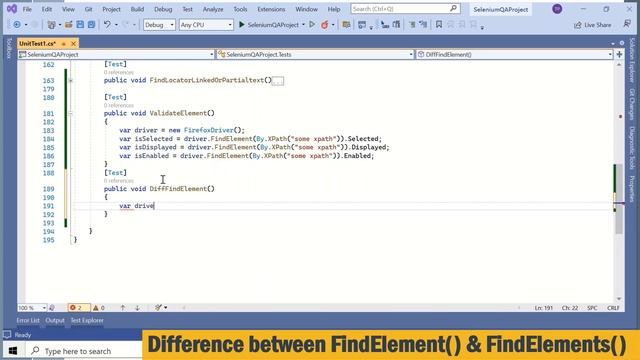Viewport: 640px width, 360px height.
Task: Open the SeleniumQAProject project navigation dropdown
Action: (x=116, y=54)
